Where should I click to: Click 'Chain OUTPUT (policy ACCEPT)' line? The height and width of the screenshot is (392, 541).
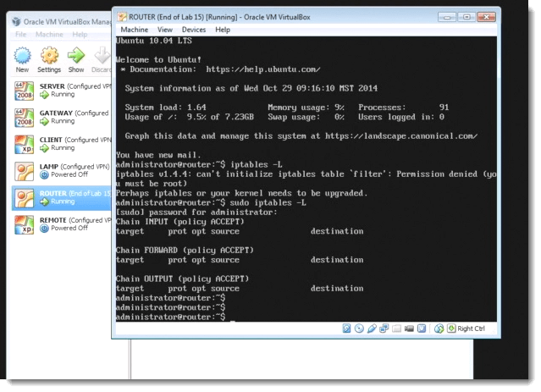[x=183, y=279]
